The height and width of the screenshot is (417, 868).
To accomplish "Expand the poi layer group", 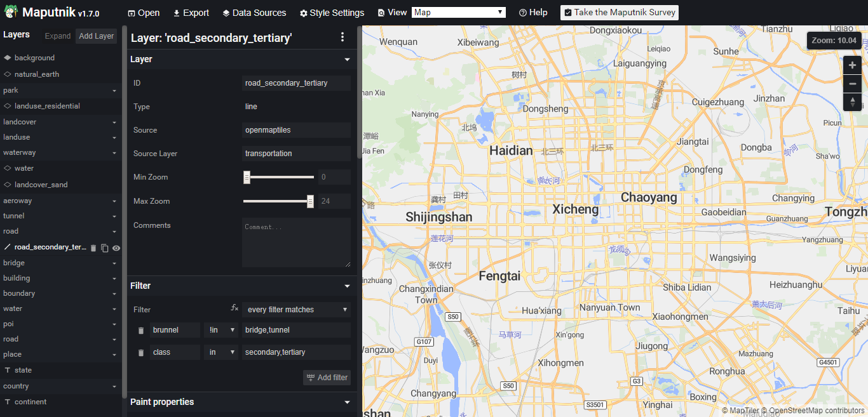I will click(x=60, y=324).
